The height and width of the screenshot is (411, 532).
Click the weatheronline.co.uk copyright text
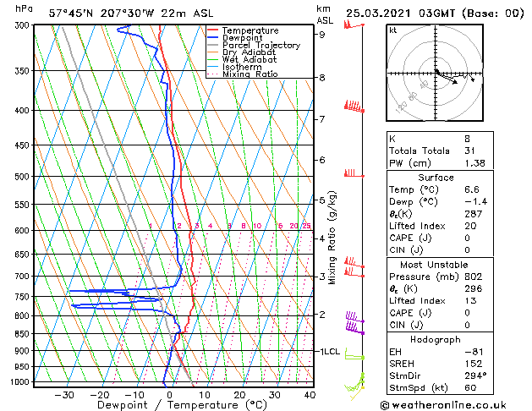(x=443, y=405)
